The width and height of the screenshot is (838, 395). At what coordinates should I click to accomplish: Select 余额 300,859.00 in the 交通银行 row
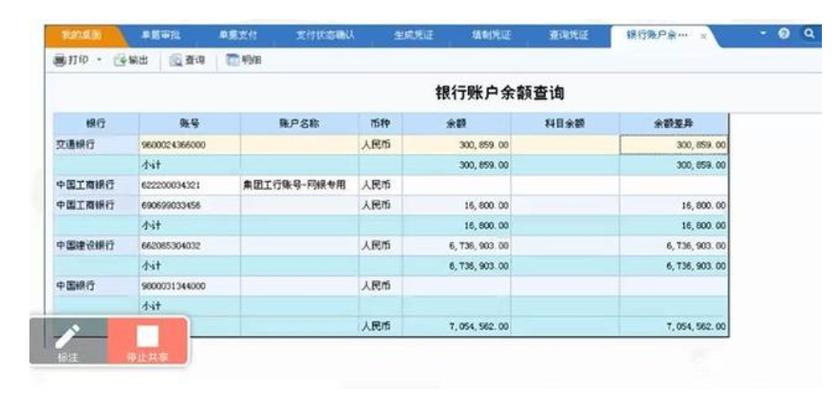(456, 145)
